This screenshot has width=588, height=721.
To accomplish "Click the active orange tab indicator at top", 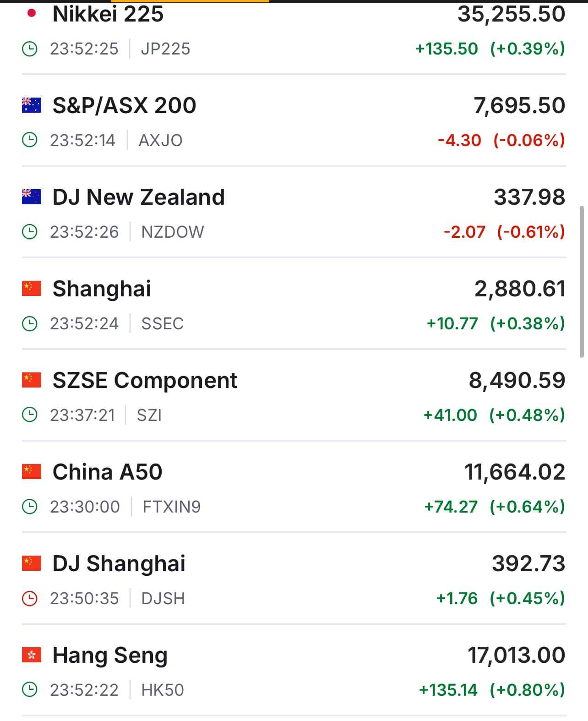I will pos(190,1).
